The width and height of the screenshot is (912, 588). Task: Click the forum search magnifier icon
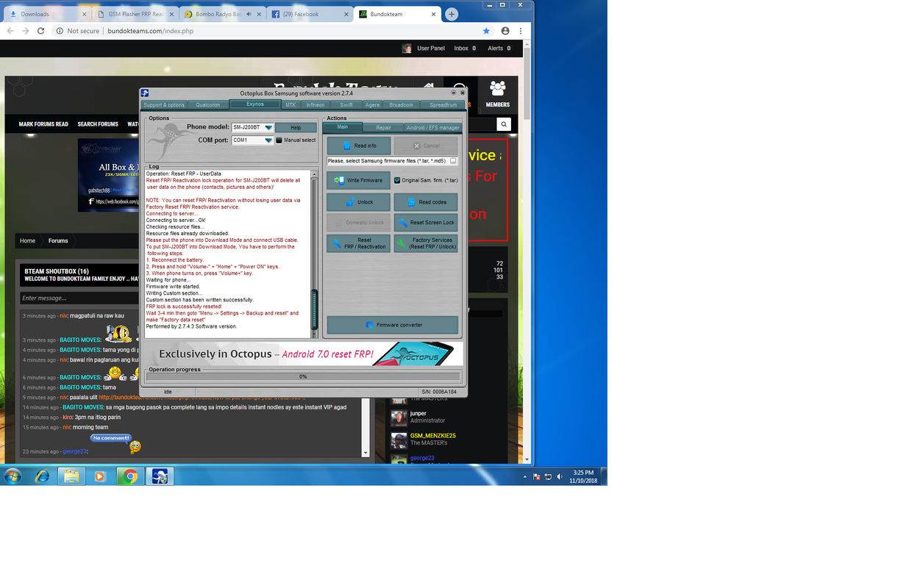pos(503,124)
